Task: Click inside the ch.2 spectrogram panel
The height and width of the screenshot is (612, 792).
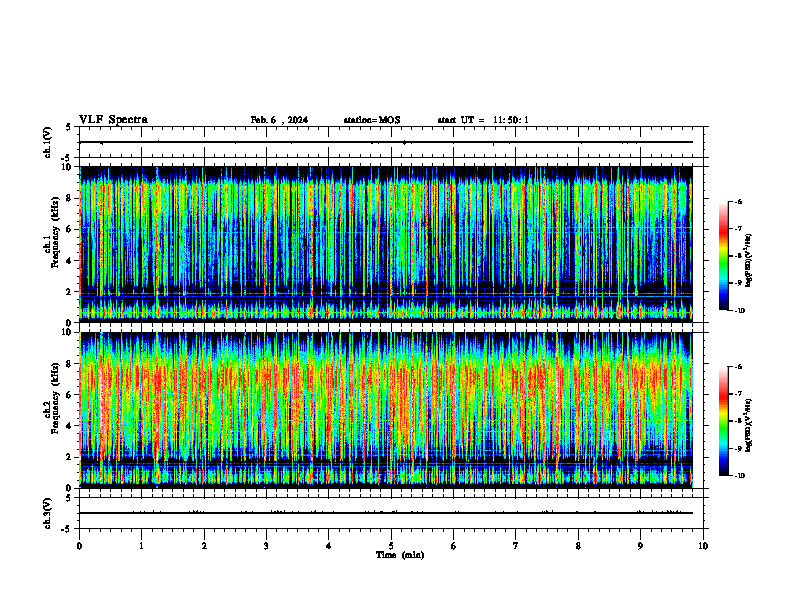Action: click(386, 410)
